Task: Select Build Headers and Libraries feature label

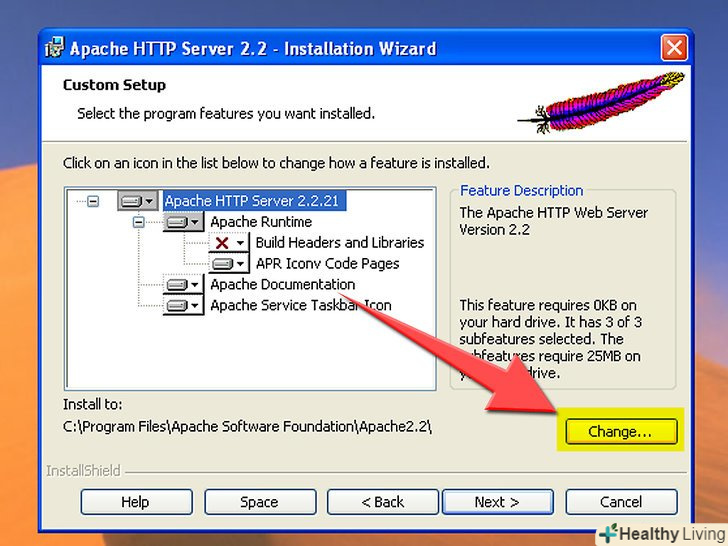Action: coord(340,242)
